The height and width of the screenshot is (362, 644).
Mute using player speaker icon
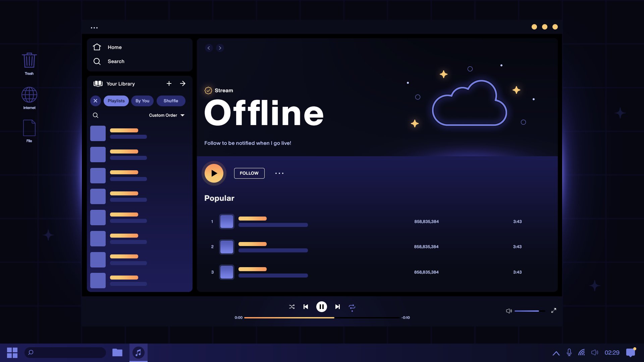(509, 311)
